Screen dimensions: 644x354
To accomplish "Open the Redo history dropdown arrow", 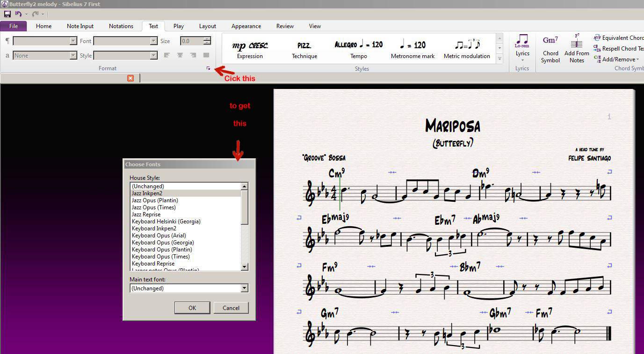I will 43,15.
